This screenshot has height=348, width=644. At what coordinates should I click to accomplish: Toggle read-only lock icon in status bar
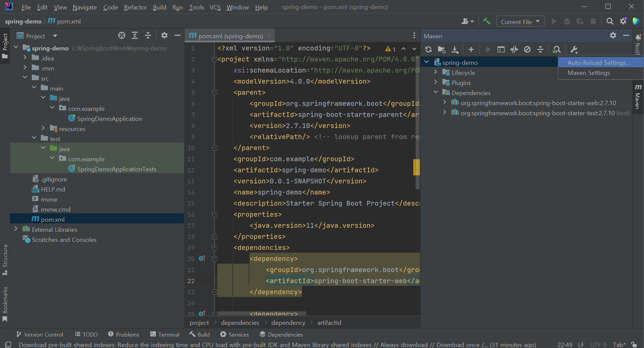(x=634, y=344)
